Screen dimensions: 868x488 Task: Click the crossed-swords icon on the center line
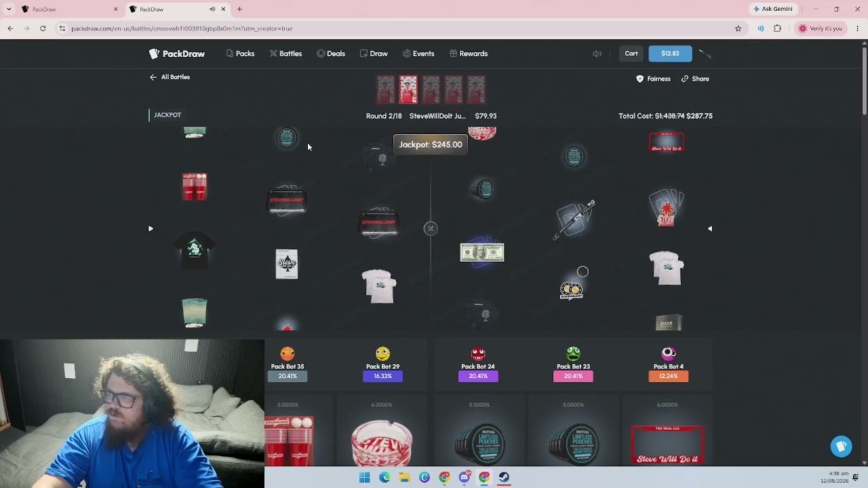point(431,228)
